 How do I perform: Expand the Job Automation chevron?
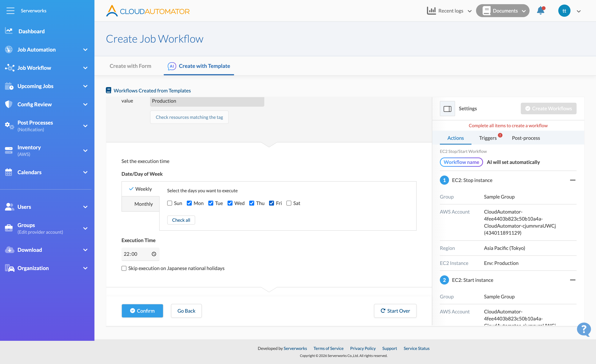point(85,49)
